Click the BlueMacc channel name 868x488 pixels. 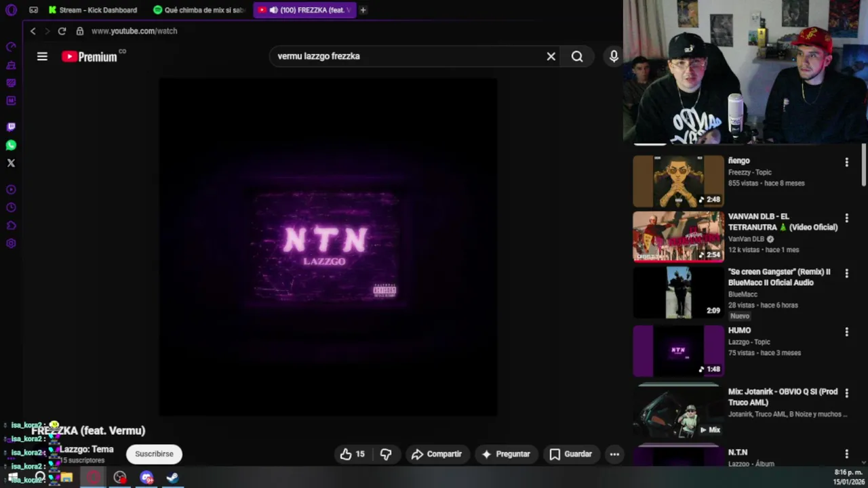tap(743, 294)
